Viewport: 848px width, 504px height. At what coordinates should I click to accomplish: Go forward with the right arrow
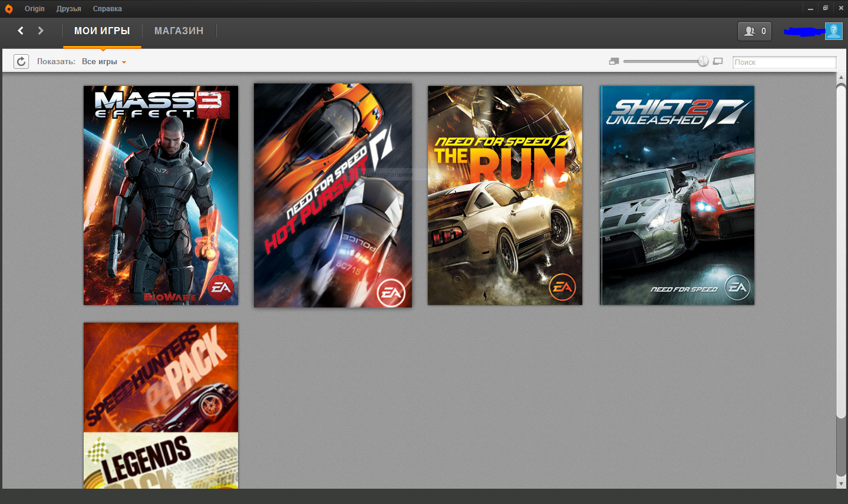click(41, 31)
